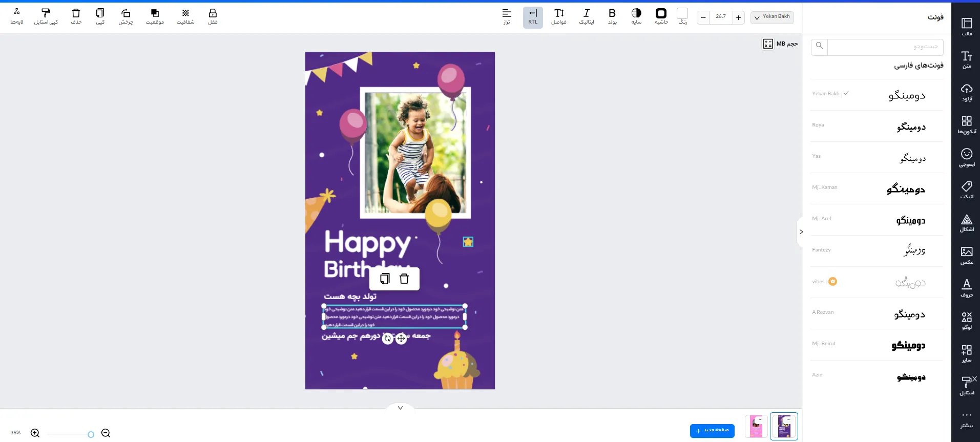Open the position (موقعیت) tool
The width and height of the screenshot is (980, 442).
point(155,16)
